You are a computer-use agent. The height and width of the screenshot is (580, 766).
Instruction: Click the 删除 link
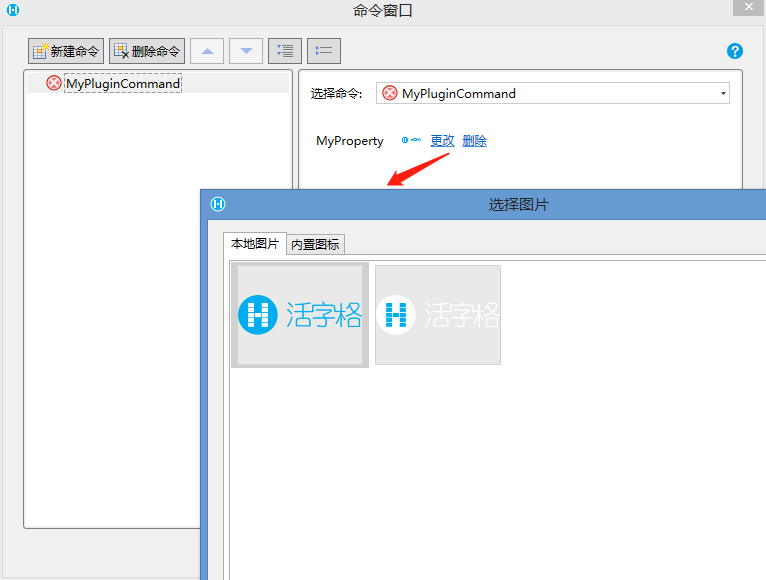point(474,141)
